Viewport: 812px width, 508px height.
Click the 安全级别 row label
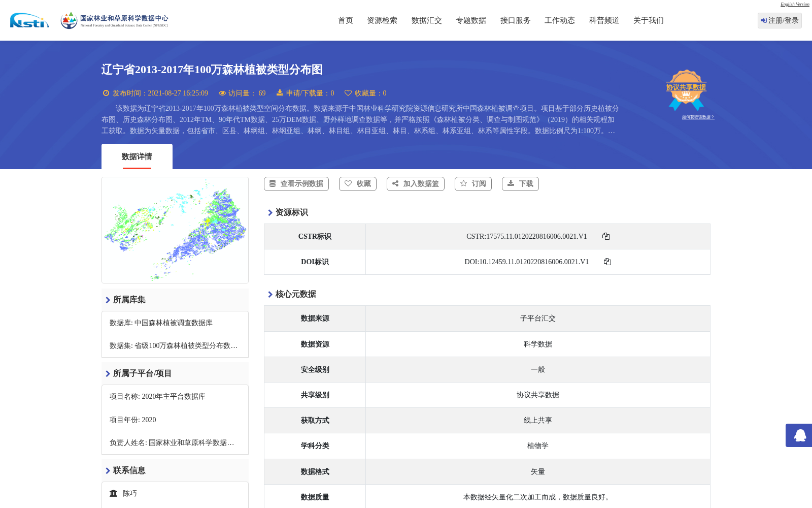click(x=315, y=370)
